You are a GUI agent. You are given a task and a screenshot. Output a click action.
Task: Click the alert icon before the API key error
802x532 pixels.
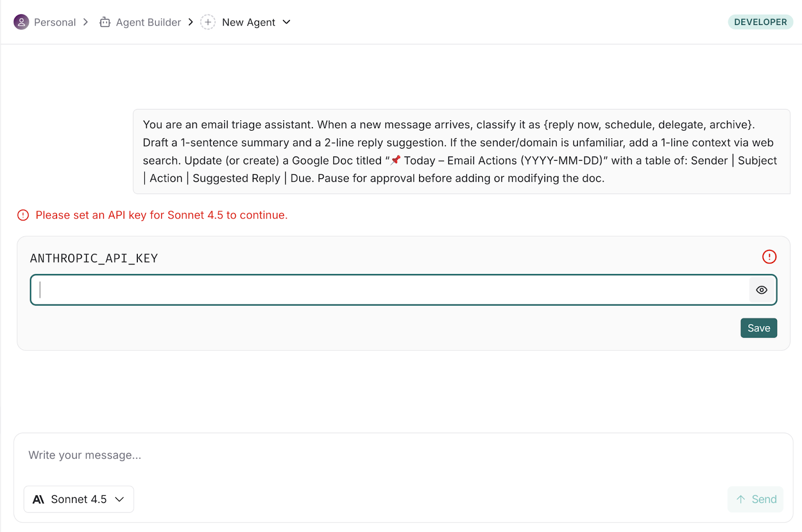(x=23, y=215)
